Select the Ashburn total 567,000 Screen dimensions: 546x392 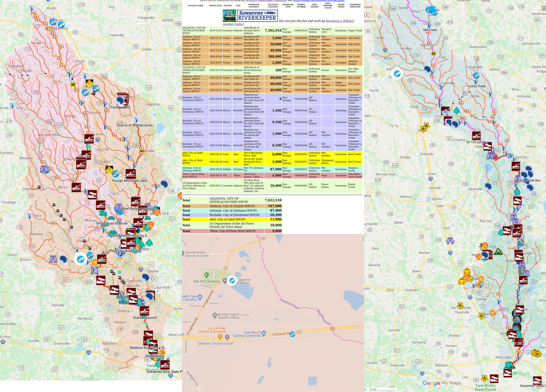click(x=273, y=206)
